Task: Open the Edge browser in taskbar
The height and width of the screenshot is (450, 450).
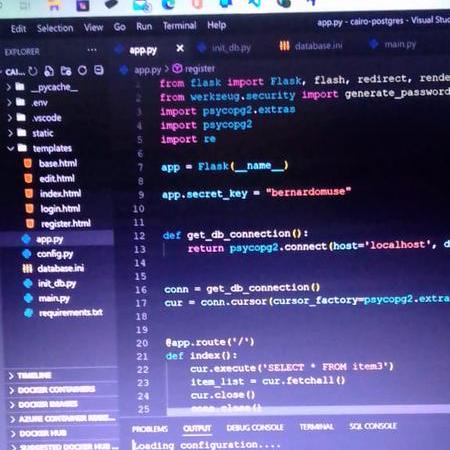Action: click(168, 4)
